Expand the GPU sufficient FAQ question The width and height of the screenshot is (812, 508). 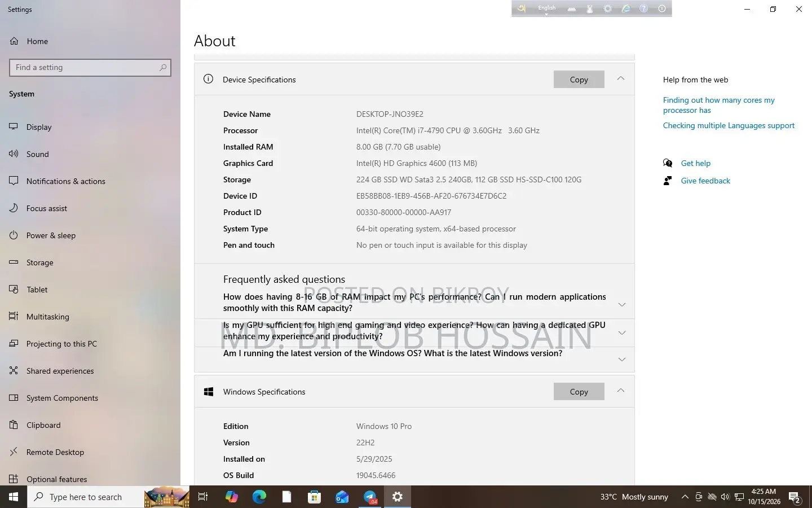pyautogui.click(x=622, y=333)
